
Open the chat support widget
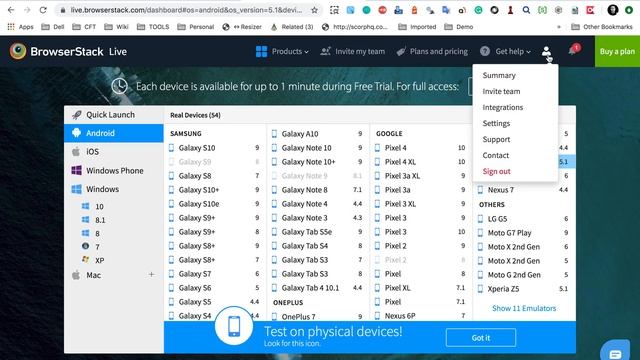point(615,351)
